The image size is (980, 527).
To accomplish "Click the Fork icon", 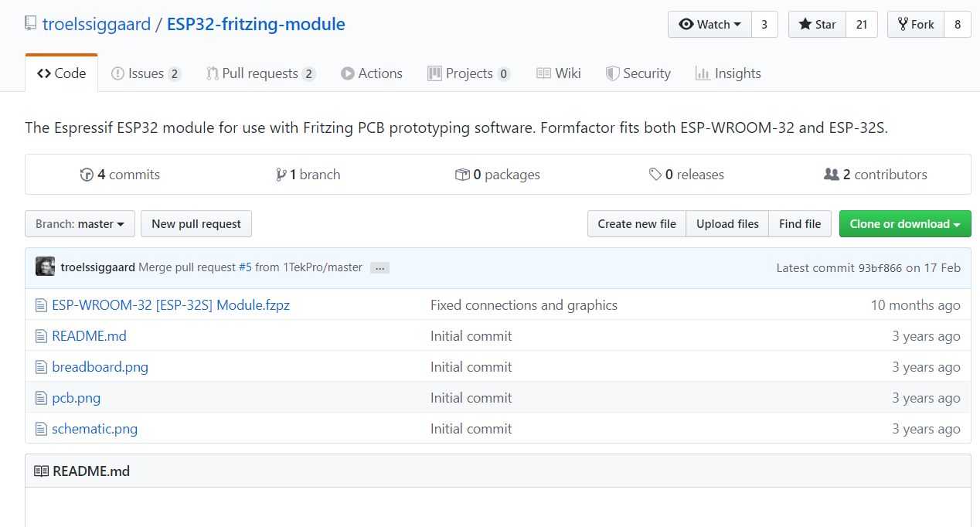I will [903, 25].
